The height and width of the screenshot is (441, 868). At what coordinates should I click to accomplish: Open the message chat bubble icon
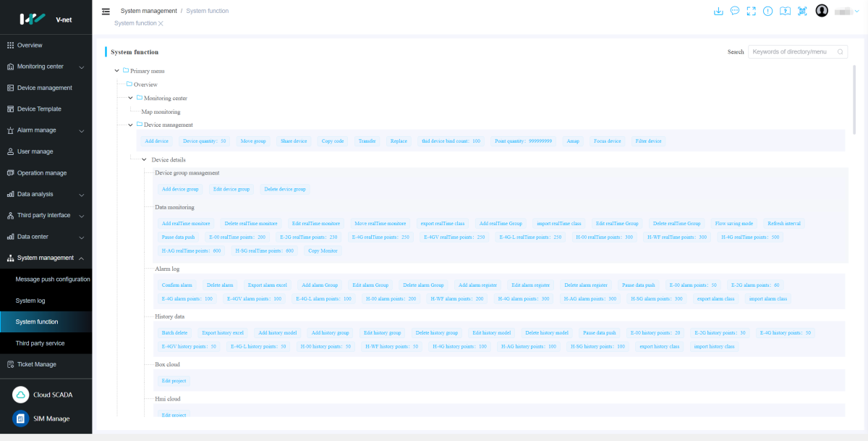(735, 11)
